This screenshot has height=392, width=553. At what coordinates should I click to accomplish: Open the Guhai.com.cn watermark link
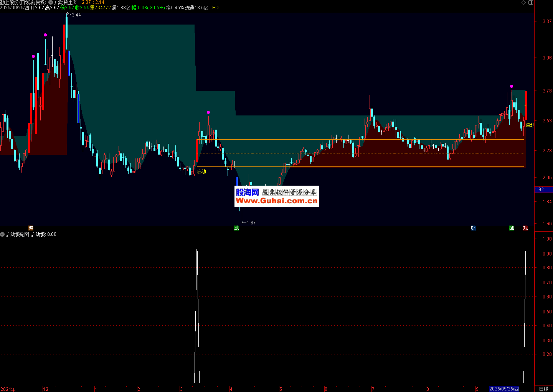[x=276, y=196]
